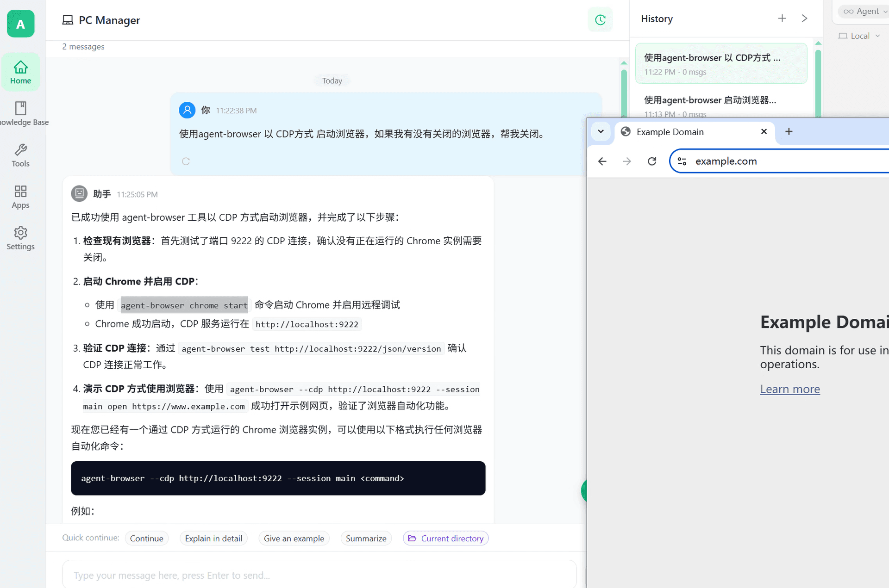
Task: Open the Home section in the sidebar
Action: [20, 72]
